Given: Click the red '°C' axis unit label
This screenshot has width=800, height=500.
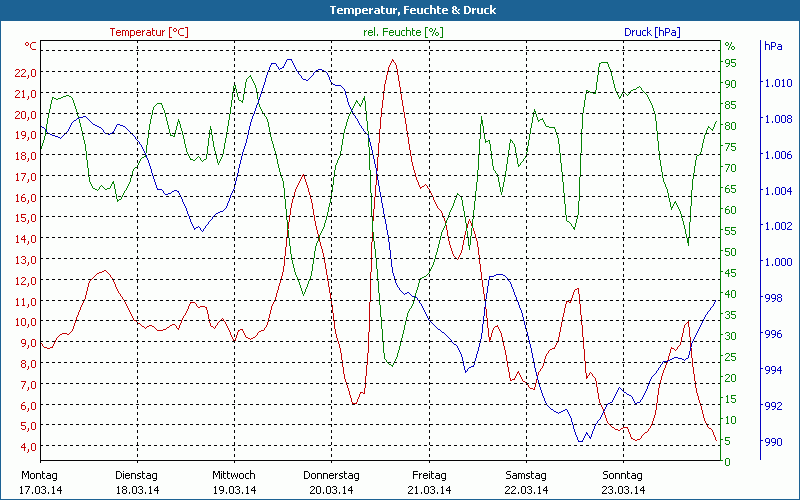Looking at the screenshot, I should coord(31,46).
